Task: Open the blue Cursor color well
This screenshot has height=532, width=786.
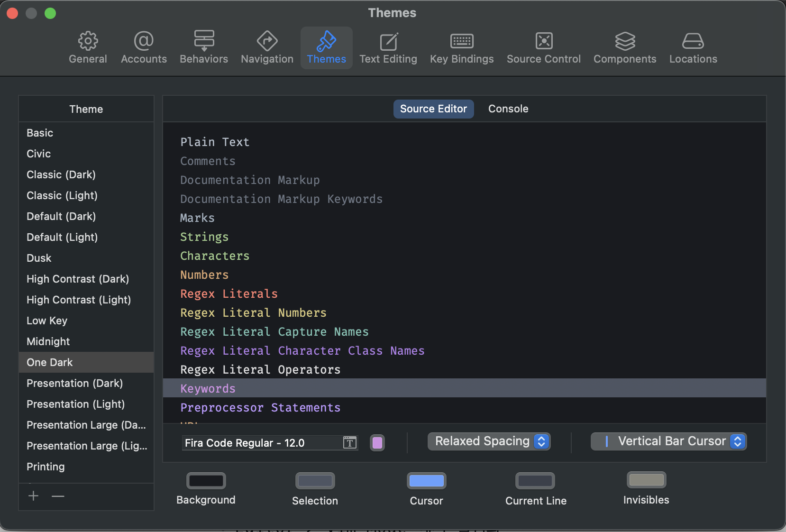Action: click(x=426, y=481)
